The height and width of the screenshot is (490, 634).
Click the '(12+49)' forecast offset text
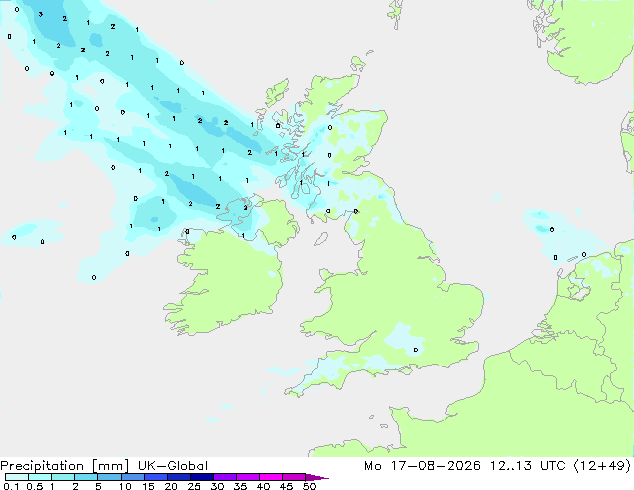(x=602, y=466)
